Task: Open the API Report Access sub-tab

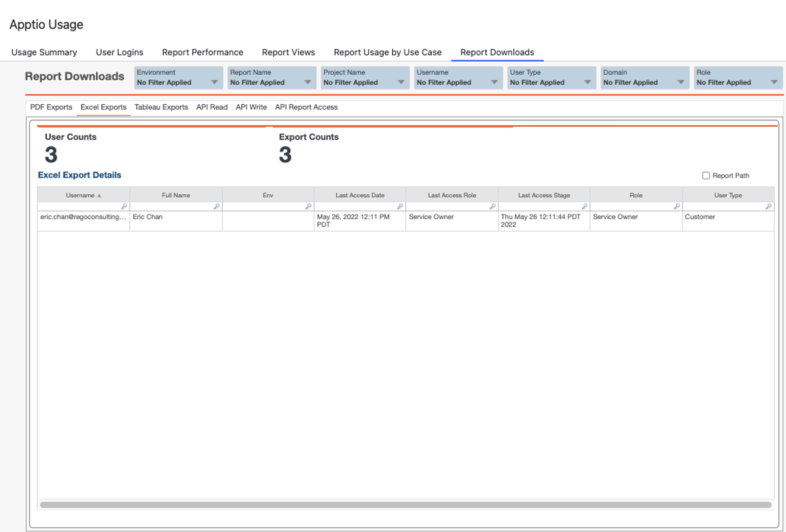Action: point(306,107)
